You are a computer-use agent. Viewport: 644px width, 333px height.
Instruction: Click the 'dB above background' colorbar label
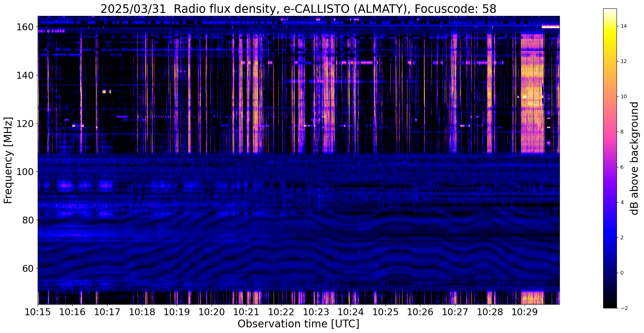(x=634, y=158)
